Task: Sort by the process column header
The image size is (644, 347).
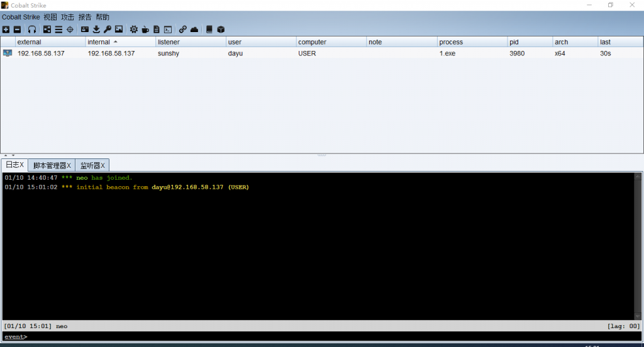Action: pos(472,42)
